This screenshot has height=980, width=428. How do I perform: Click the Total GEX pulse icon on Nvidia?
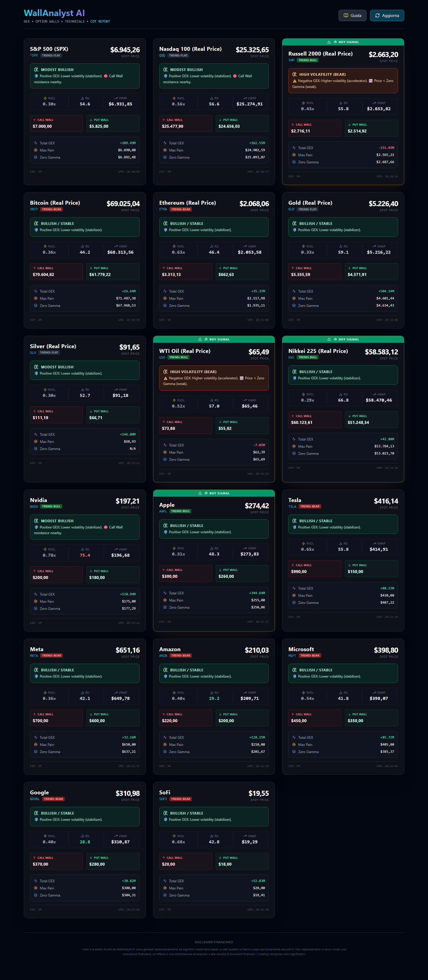click(x=36, y=594)
